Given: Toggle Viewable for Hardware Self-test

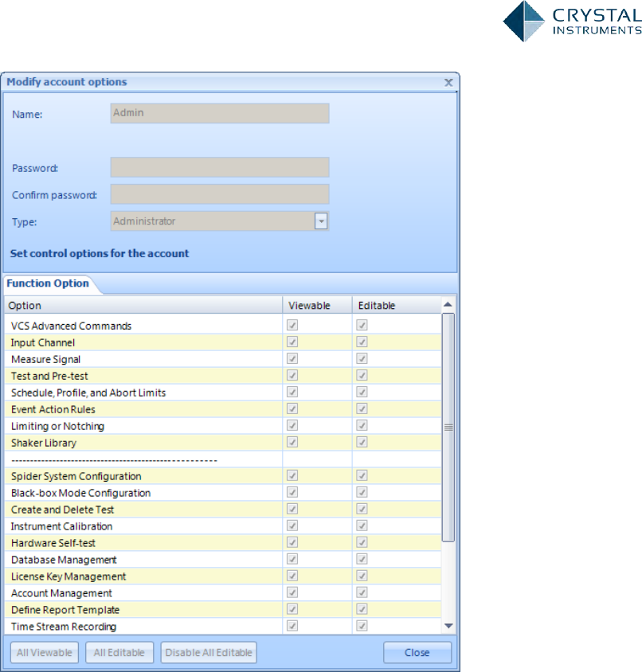Looking at the screenshot, I should click(292, 542).
